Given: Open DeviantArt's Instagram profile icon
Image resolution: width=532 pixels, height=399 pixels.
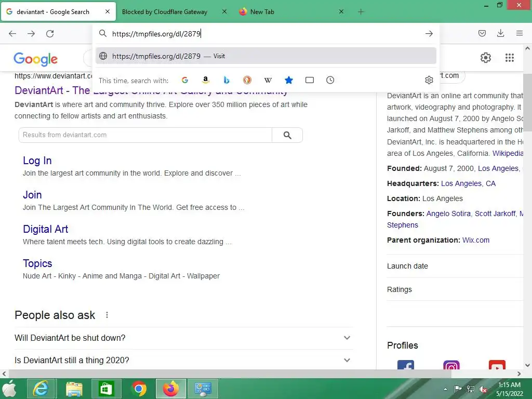Looking at the screenshot, I should pyautogui.click(x=451, y=365).
